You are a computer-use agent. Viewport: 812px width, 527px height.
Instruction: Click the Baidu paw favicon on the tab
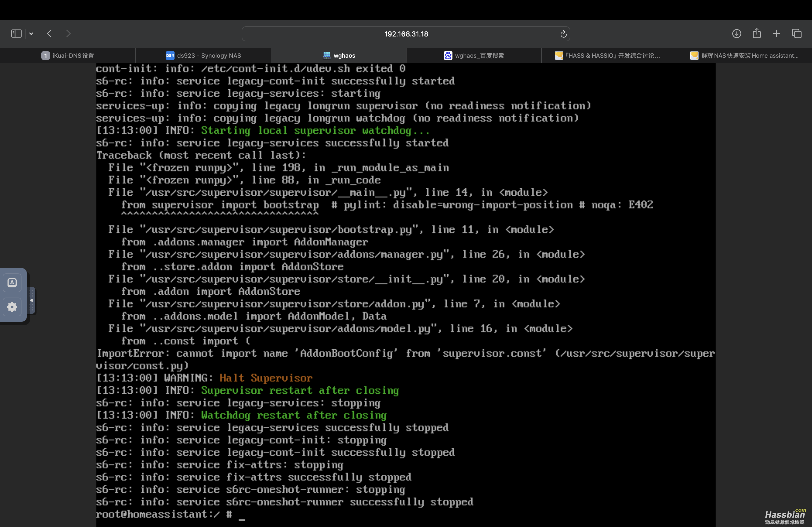[448, 56]
